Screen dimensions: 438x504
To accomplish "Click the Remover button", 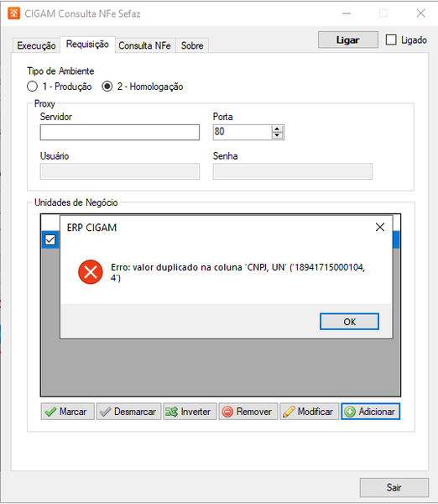I will click(x=248, y=412).
